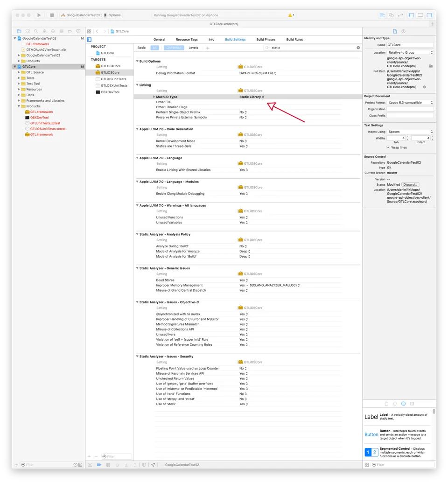Viewport: 448px width, 483px height.
Task: Expand the Mach-O Type row triangle
Action: pos(154,97)
